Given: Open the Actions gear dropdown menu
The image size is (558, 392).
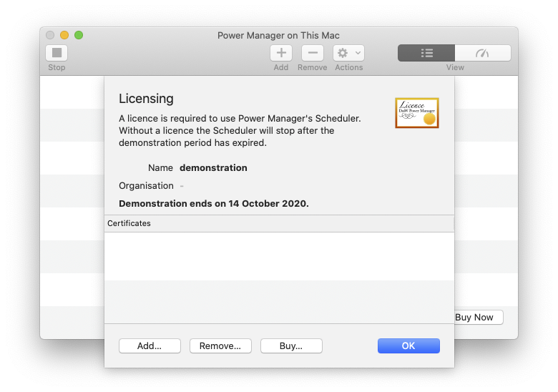Looking at the screenshot, I should (349, 53).
